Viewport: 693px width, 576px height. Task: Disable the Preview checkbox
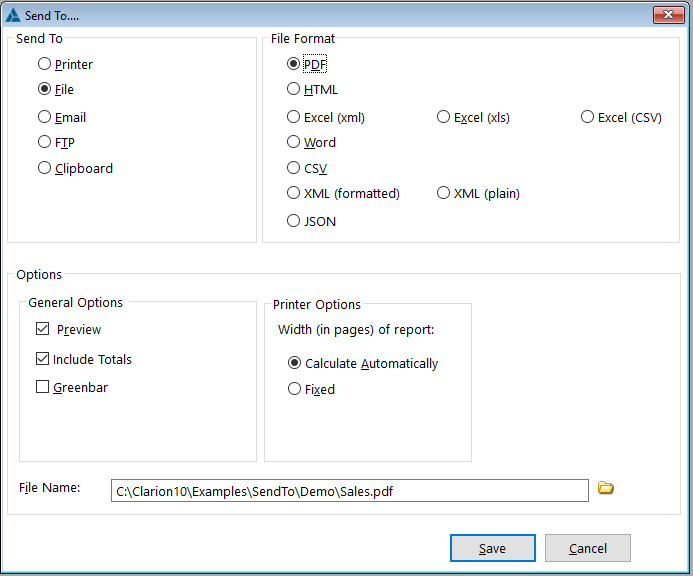click(x=43, y=329)
